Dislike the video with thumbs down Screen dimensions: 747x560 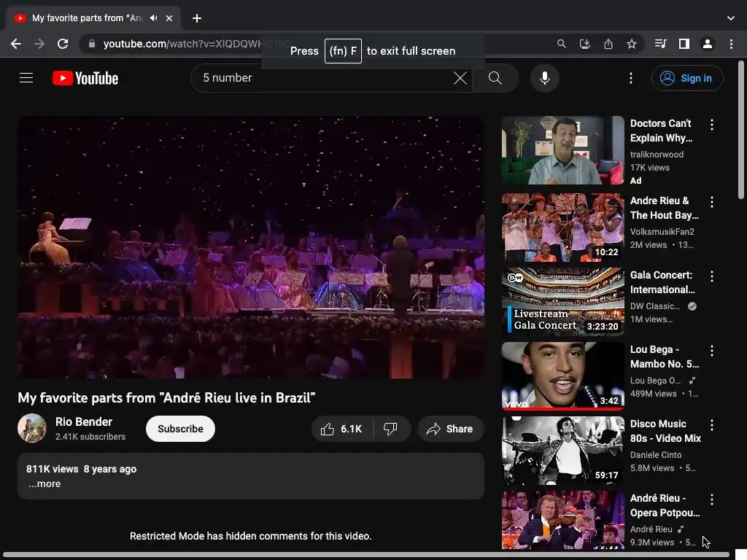click(x=391, y=429)
